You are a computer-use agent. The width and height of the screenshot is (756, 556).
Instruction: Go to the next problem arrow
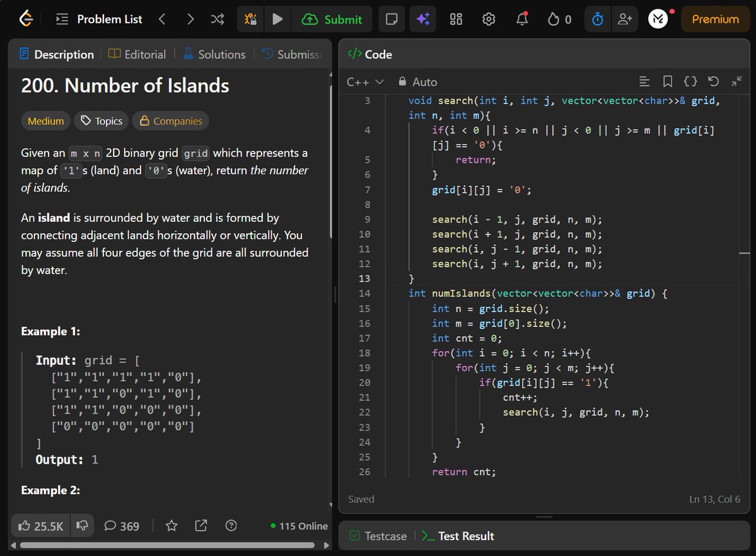(x=190, y=20)
